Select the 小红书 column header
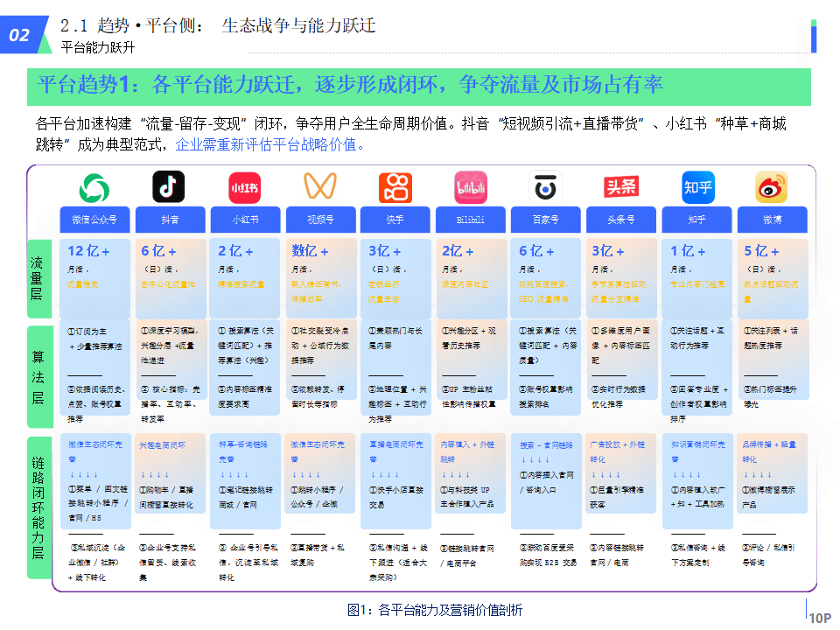 click(x=245, y=220)
